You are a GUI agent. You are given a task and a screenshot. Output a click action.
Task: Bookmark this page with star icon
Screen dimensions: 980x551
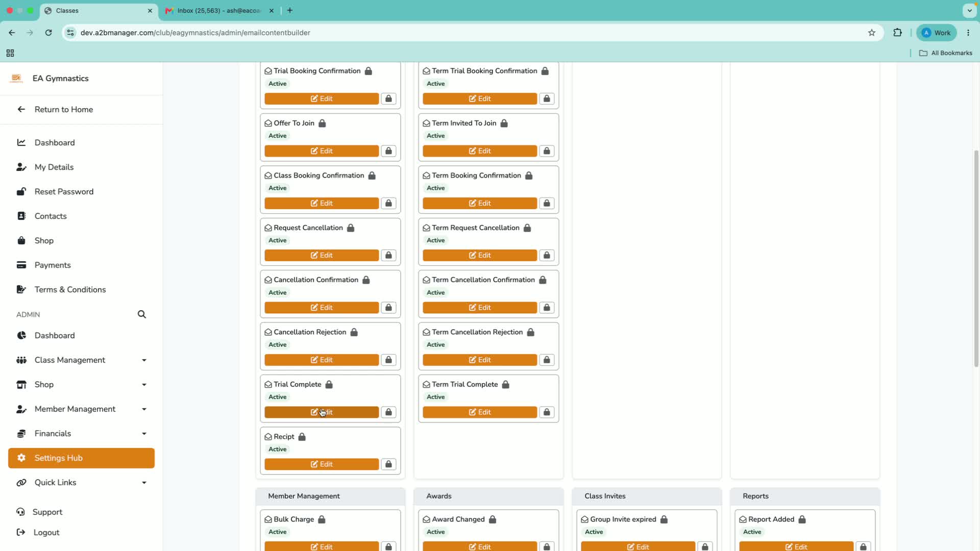coord(872,33)
